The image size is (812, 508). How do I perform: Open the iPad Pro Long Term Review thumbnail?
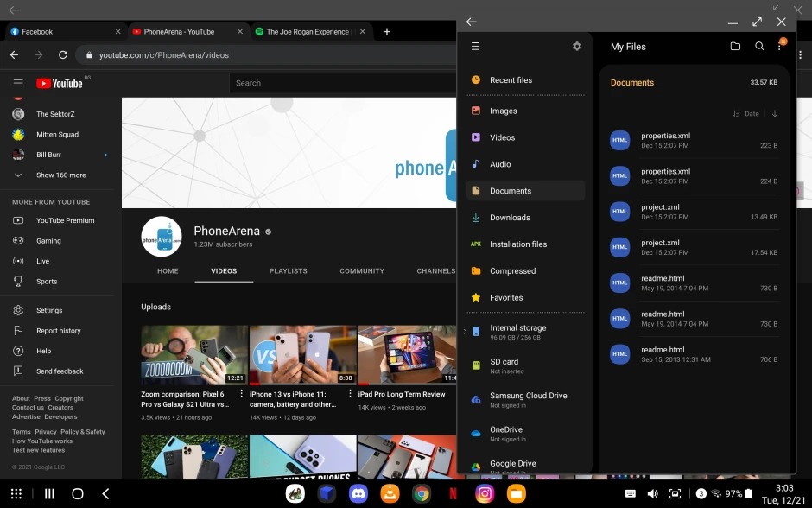click(405, 354)
